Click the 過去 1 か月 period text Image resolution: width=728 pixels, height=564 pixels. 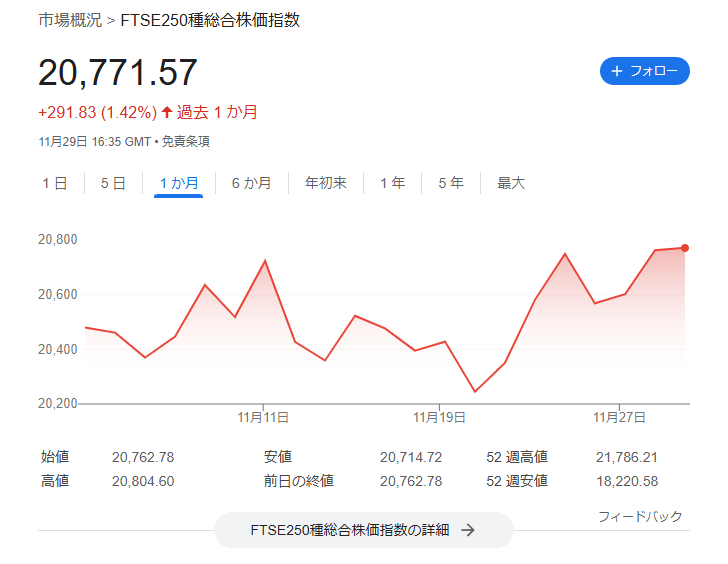(x=217, y=112)
